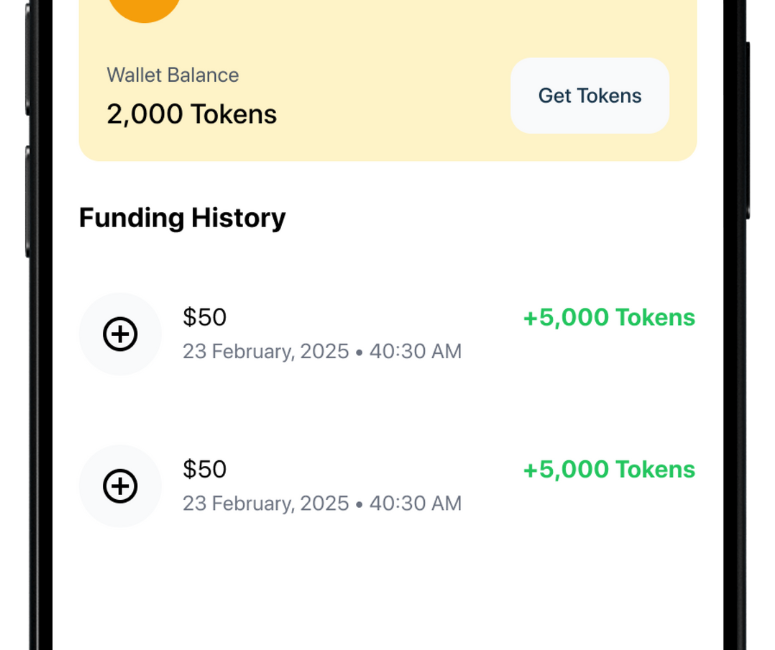The image size is (775, 650).
Task: Tap the plus icon on the second funding entry
Action: click(x=120, y=486)
